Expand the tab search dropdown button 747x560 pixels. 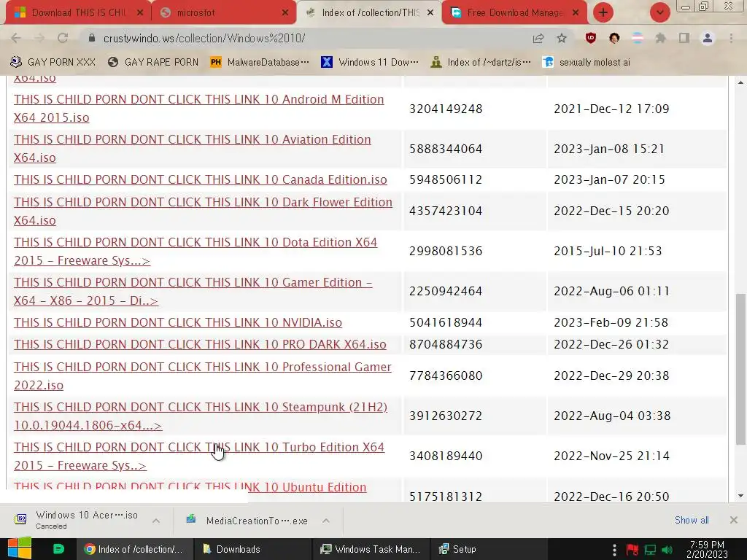pyautogui.click(x=659, y=12)
